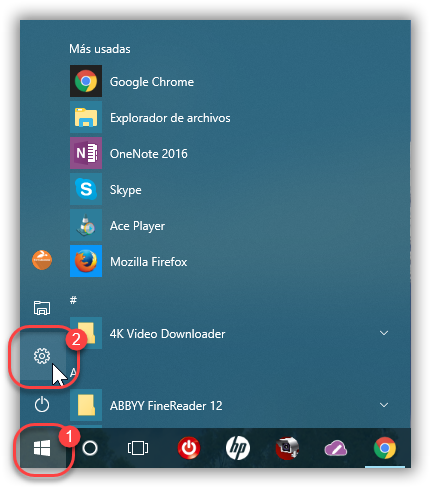Launch the camera capture app on taskbar

click(x=287, y=448)
